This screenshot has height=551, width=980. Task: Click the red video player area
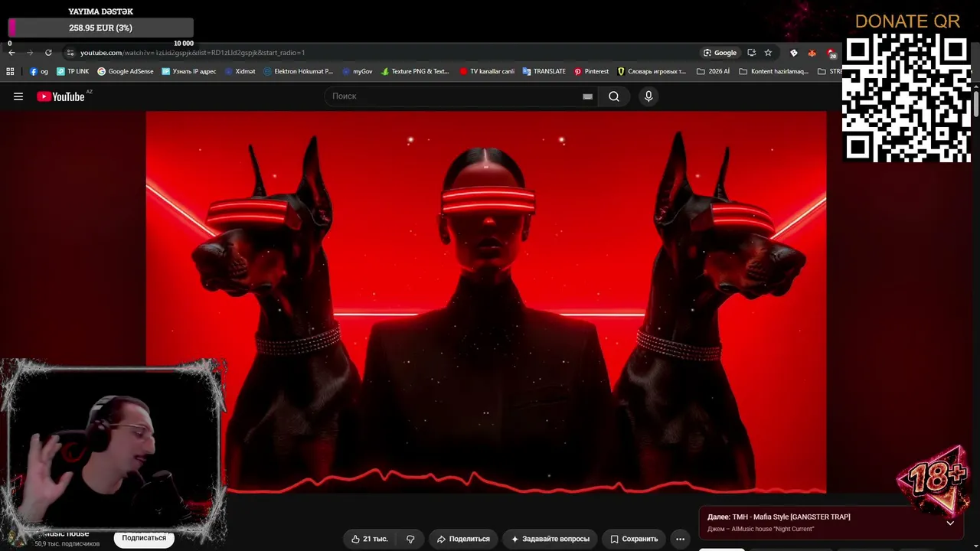click(486, 302)
